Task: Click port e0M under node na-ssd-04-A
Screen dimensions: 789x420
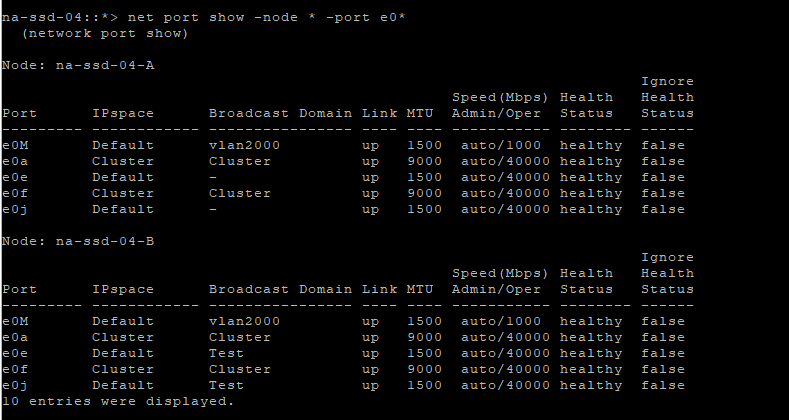Action: click(x=14, y=145)
